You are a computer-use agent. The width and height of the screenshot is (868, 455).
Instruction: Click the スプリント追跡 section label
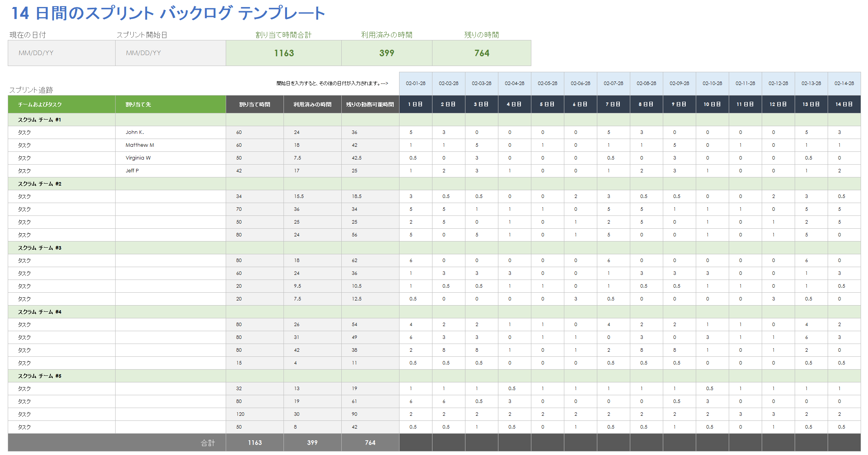31,90
